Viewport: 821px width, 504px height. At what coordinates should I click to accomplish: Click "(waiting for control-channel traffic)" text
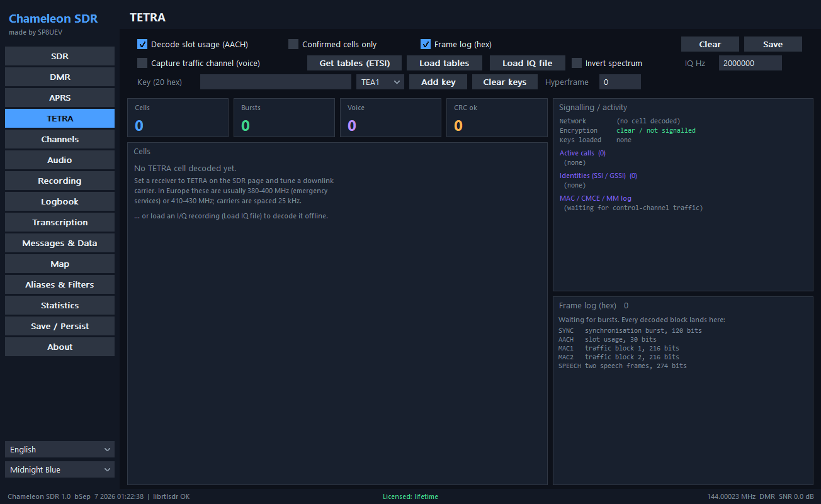coord(633,208)
